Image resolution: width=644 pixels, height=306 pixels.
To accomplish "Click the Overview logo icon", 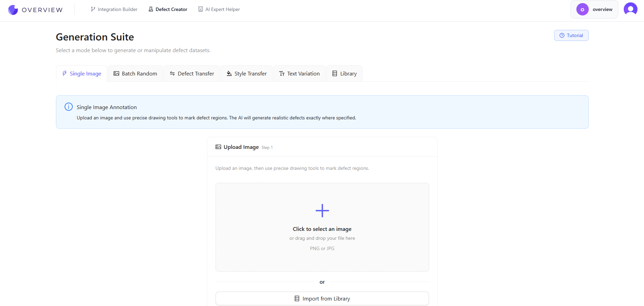I will (13, 10).
